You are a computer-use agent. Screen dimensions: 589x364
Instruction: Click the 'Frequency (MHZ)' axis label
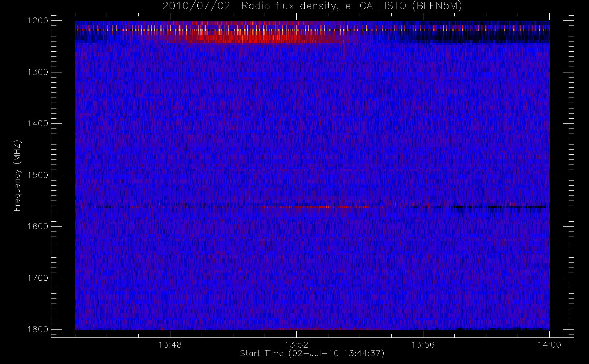pyautogui.click(x=17, y=175)
